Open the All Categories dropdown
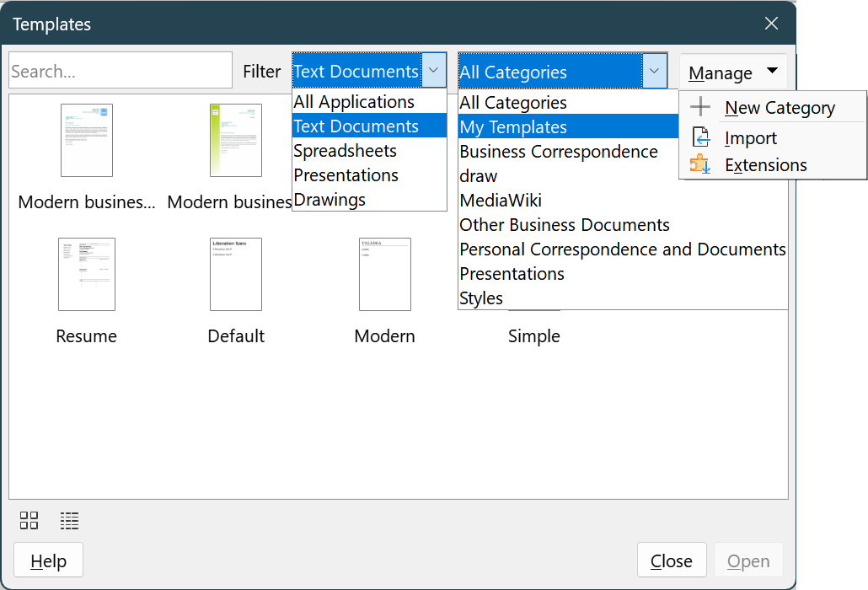 click(x=655, y=71)
